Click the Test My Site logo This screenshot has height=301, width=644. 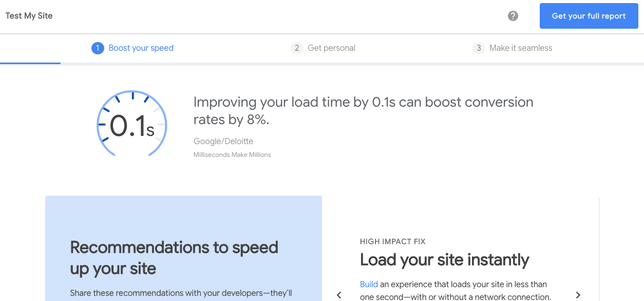click(29, 16)
